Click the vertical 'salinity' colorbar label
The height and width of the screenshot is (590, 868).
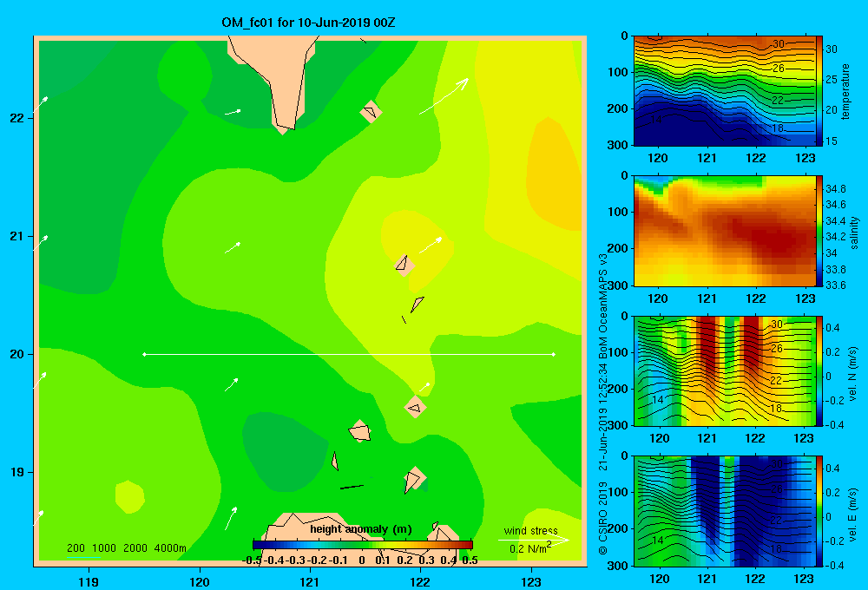tap(854, 233)
